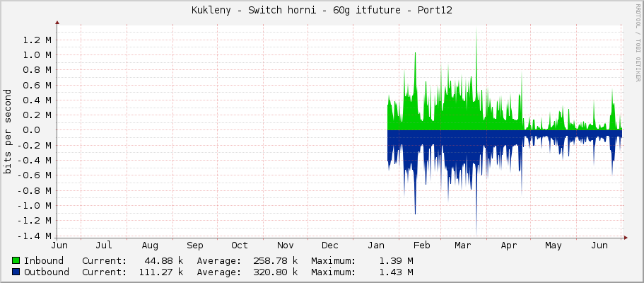This screenshot has height=283, width=644.
Task: Click the 'Oct' x-axis month label
Action: tap(240, 246)
